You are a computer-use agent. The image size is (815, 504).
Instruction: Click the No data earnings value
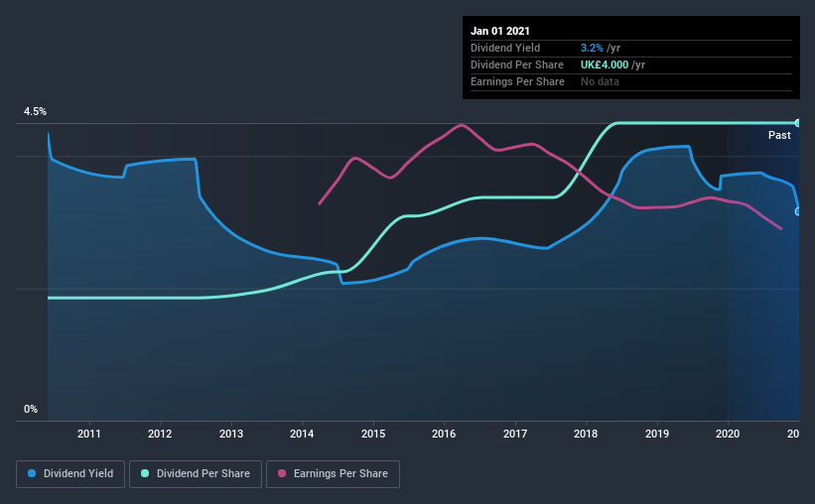pos(600,81)
